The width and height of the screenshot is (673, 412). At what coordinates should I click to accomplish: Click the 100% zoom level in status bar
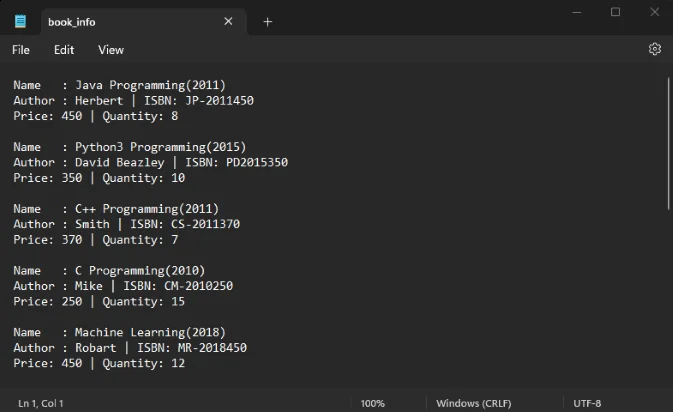tap(373, 403)
